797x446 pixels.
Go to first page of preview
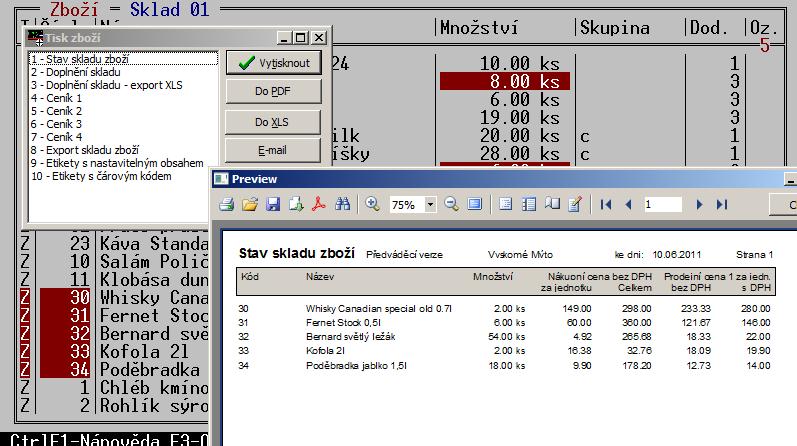pyautogui.click(x=605, y=204)
